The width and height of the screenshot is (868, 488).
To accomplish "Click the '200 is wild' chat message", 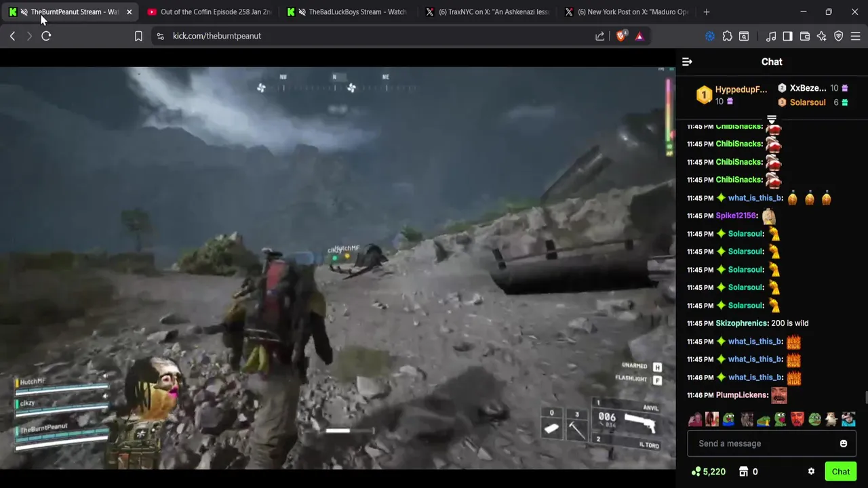I will pyautogui.click(x=790, y=323).
